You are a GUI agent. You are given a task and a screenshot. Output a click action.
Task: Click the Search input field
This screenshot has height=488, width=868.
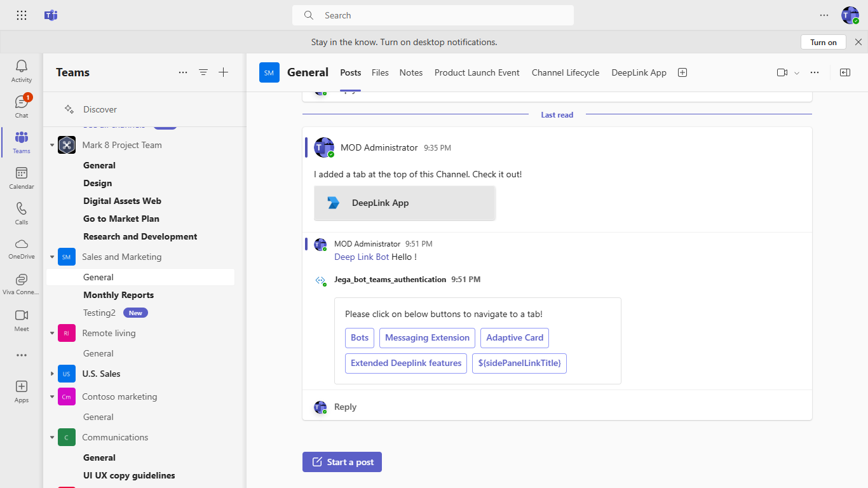pyautogui.click(x=433, y=15)
